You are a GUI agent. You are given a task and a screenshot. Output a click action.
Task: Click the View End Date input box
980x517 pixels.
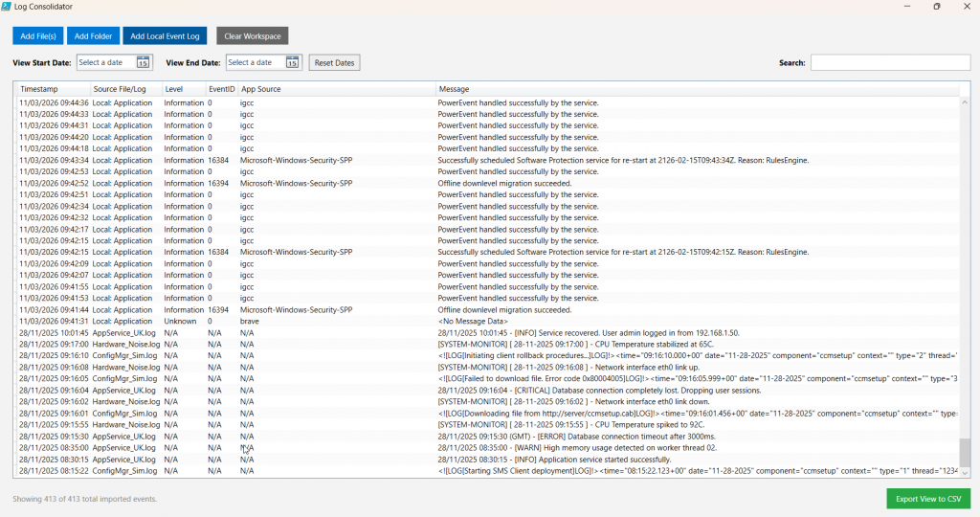pyautogui.click(x=254, y=63)
